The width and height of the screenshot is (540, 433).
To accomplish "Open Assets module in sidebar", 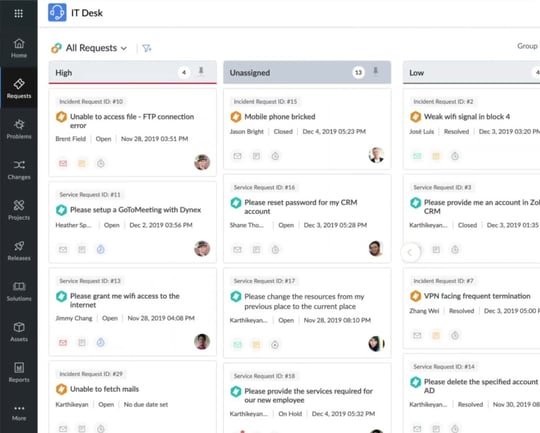I will (19, 332).
